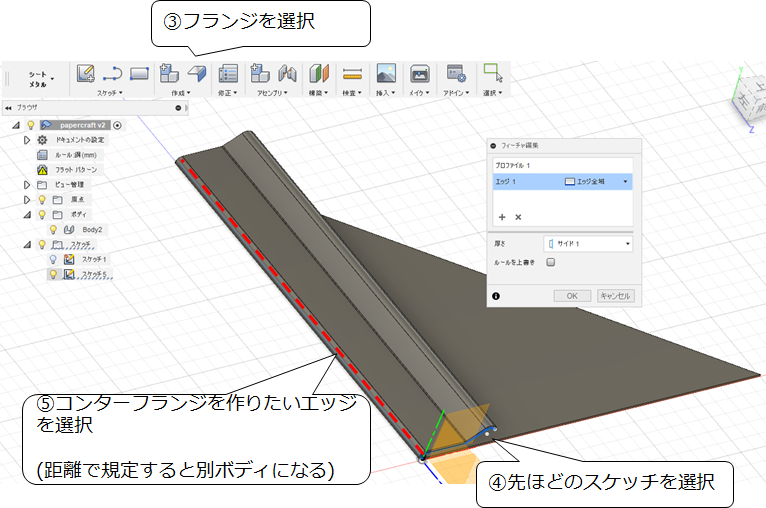This screenshot has height=508, width=766.
Task: Check the ルールを上書き checkbox
Action: click(551, 262)
